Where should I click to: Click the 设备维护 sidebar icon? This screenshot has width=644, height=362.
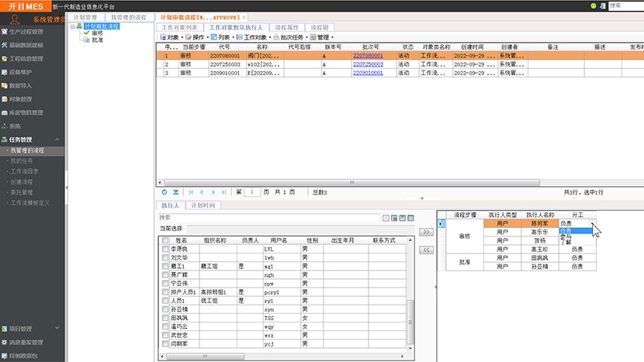point(5,71)
